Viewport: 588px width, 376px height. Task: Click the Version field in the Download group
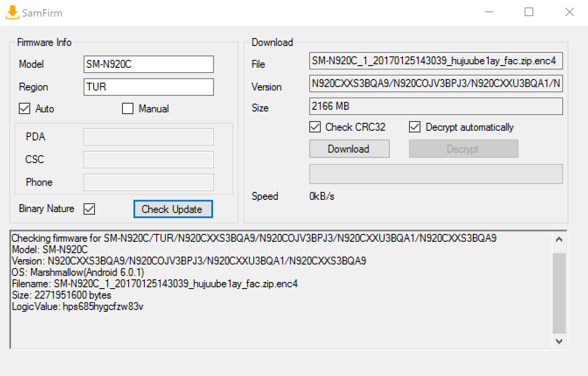click(436, 84)
